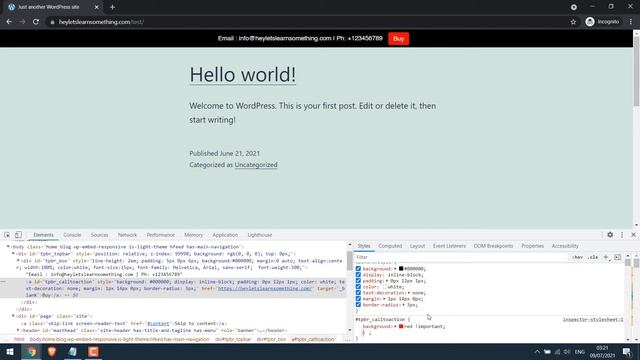Open the Camtasia recorder taskbar icon
This screenshot has height=360, width=640.
click(x=93, y=351)
